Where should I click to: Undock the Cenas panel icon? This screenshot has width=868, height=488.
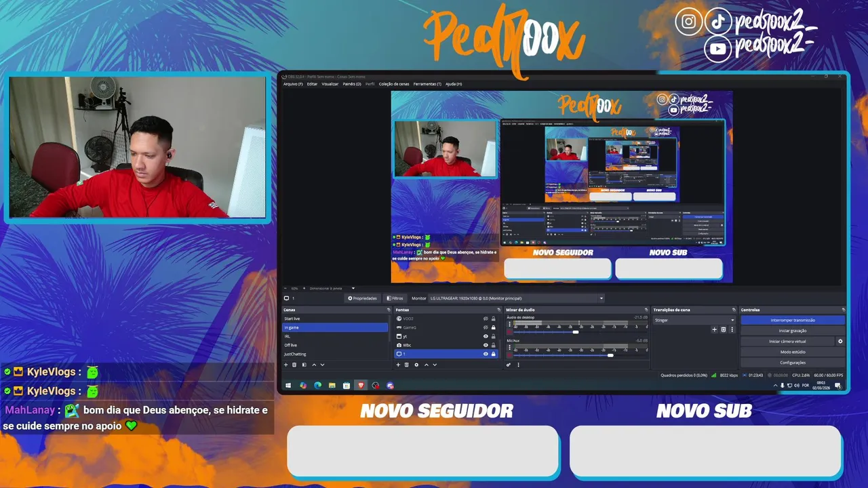tap(389, 310)
